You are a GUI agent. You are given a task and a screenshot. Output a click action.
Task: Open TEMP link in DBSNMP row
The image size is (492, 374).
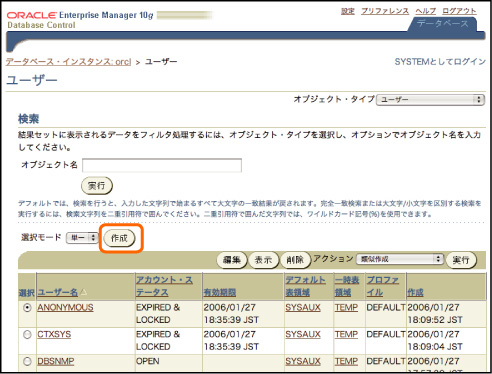[x=346, y=361]
